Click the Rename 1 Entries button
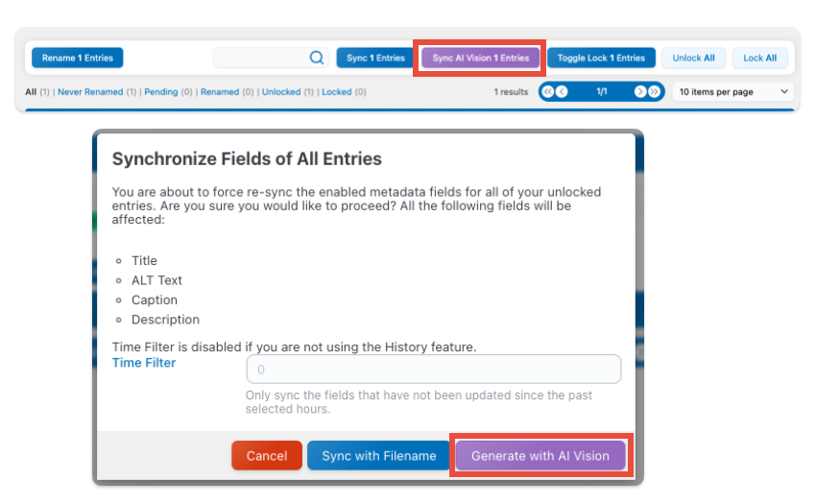Image resolution: width=816 pixels, height=504 pixels. (x=77, y=59)
